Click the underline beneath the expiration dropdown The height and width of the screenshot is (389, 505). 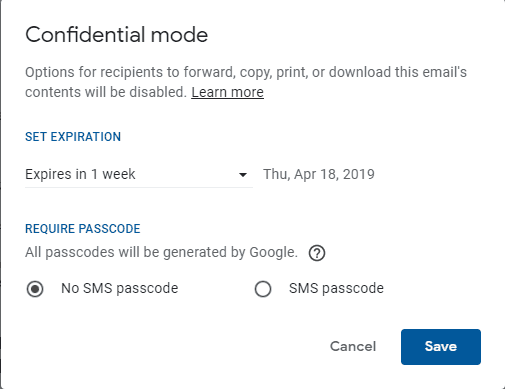(x=139, y=187)
